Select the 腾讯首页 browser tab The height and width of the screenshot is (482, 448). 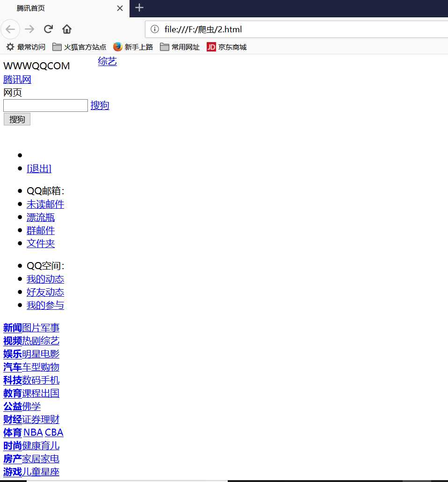pyautogui.click(x=65, y=8)
